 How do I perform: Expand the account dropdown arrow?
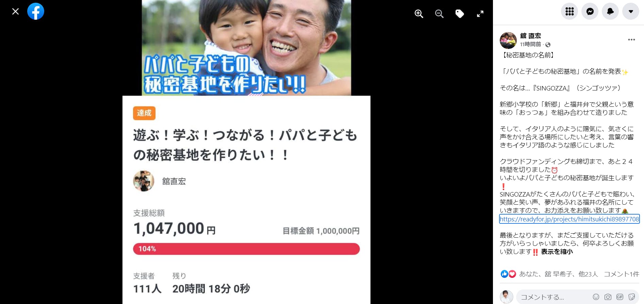(x=631, y=11)
